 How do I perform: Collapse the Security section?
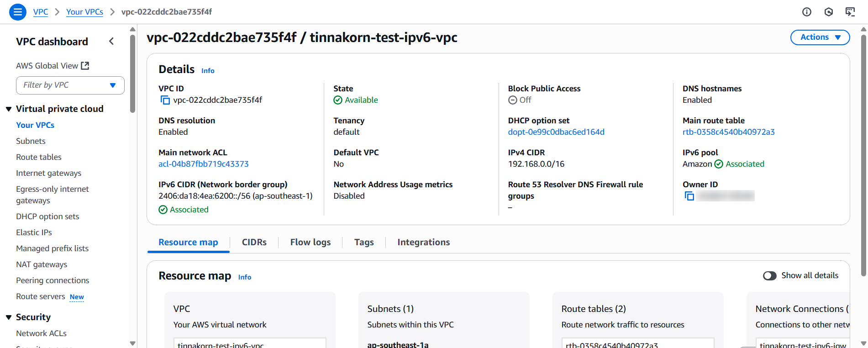coord(9,317)
